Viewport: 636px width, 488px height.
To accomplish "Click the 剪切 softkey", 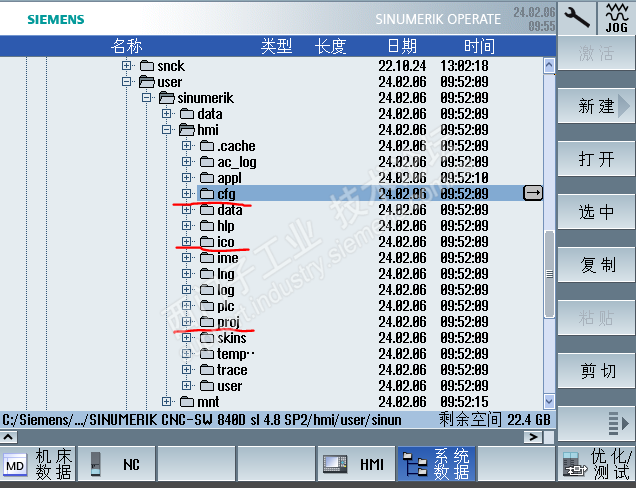I will (x=596, y=371).
